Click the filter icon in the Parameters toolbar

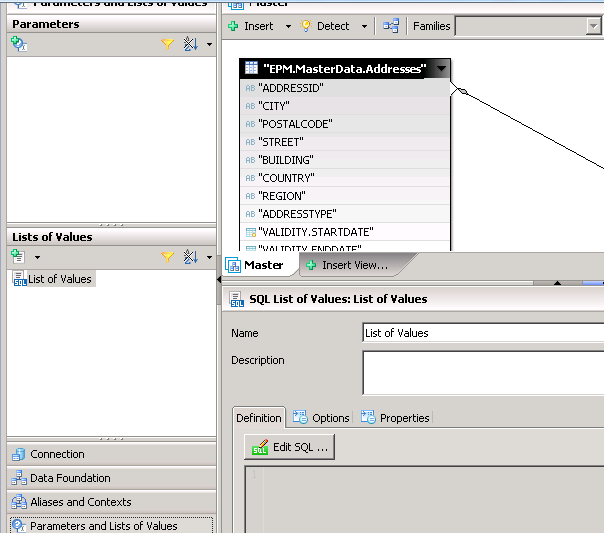(x=167, y=44)
